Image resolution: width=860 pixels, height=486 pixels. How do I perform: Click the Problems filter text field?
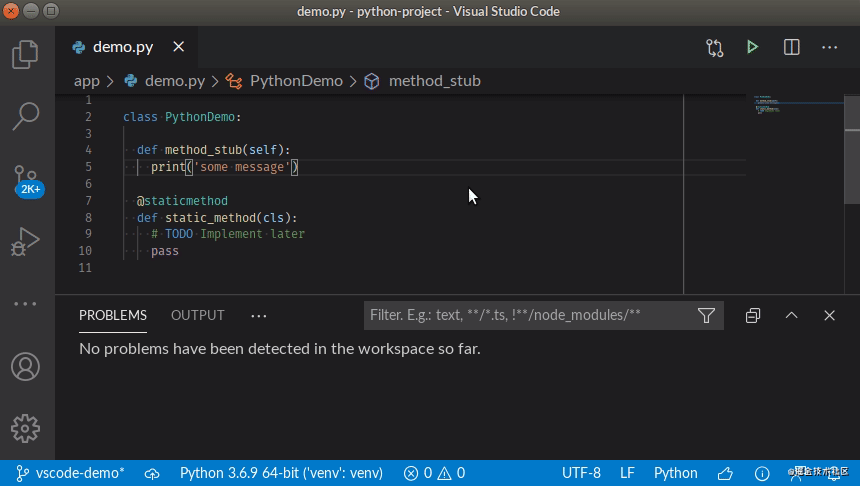click(525, 315)
